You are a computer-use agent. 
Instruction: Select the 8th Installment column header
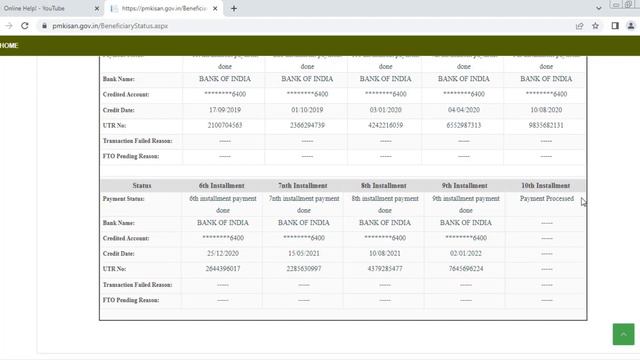click(384, 186)
